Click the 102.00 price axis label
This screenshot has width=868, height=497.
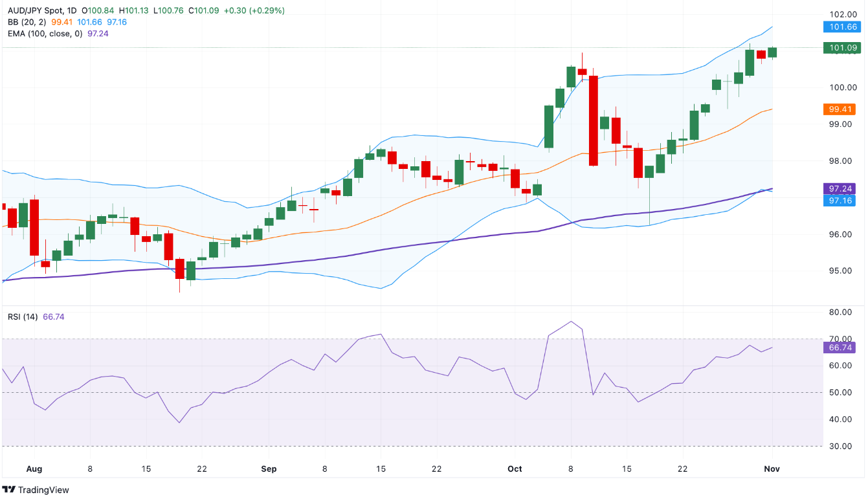pos(843,14)
